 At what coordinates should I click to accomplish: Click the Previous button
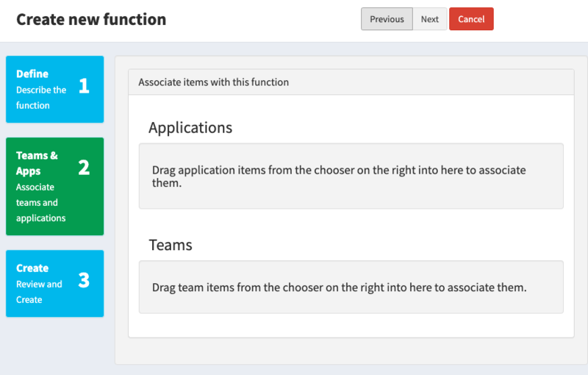387,19
